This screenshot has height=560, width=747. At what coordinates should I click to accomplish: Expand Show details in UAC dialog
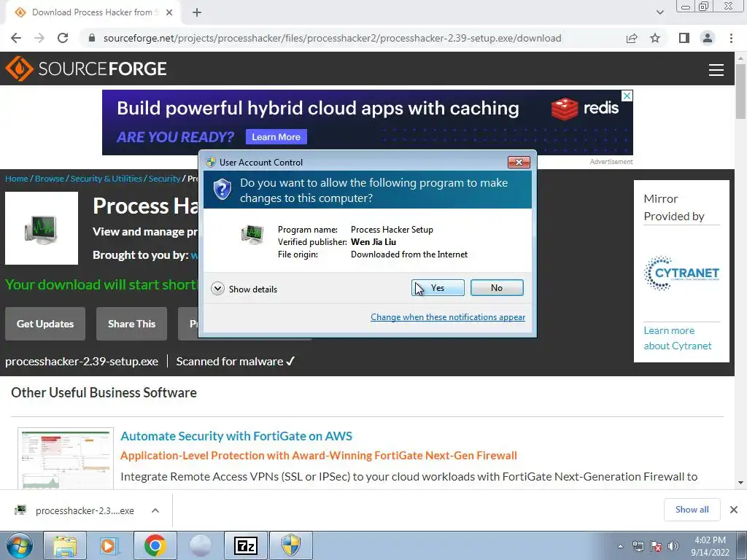tap(244, 289)
